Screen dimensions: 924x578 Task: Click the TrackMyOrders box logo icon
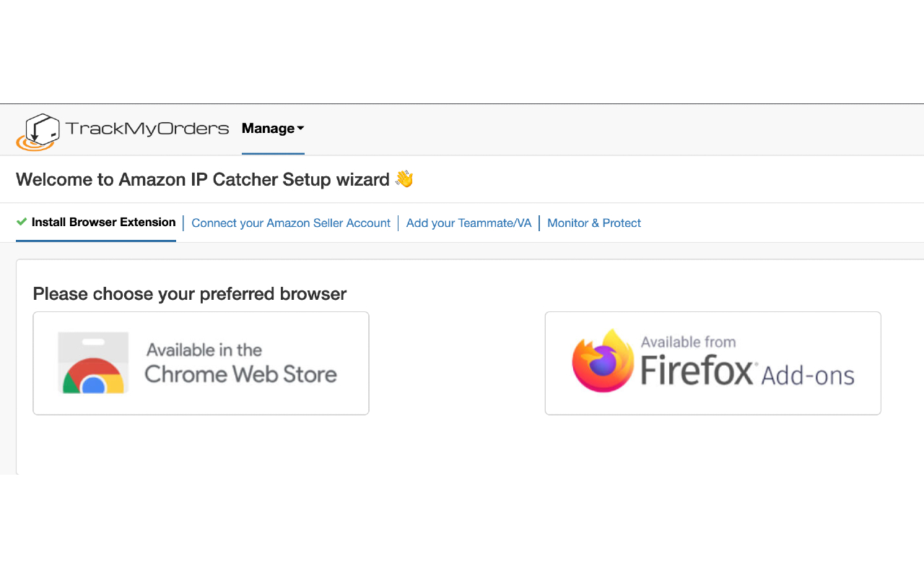point(38,131)
